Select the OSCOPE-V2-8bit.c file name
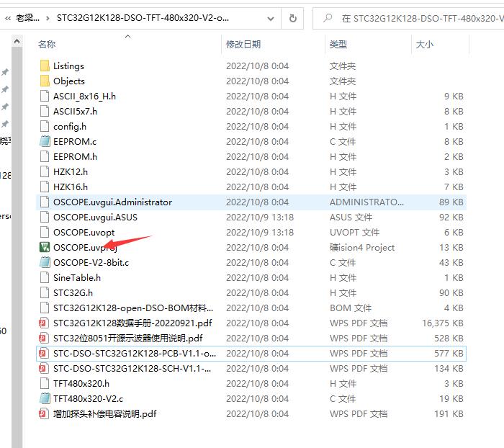The width and height of the screenshot is (504, 448). [x=91, y=262]
